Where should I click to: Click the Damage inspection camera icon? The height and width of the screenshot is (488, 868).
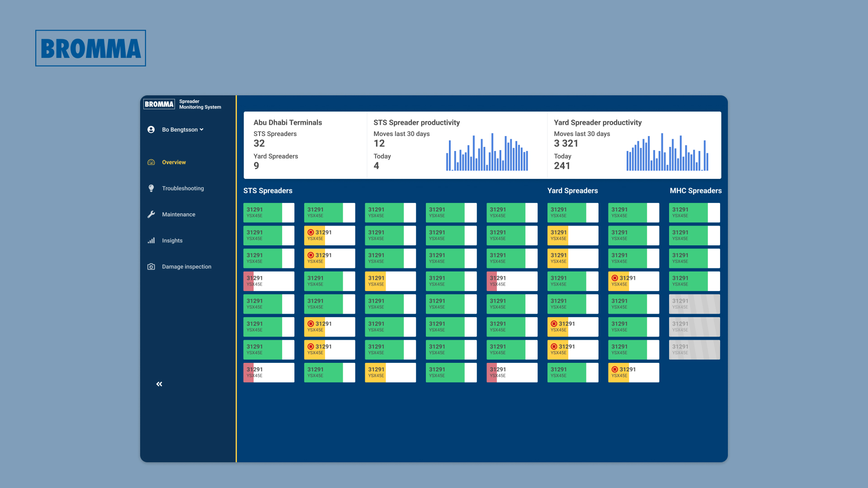(151, 267)
